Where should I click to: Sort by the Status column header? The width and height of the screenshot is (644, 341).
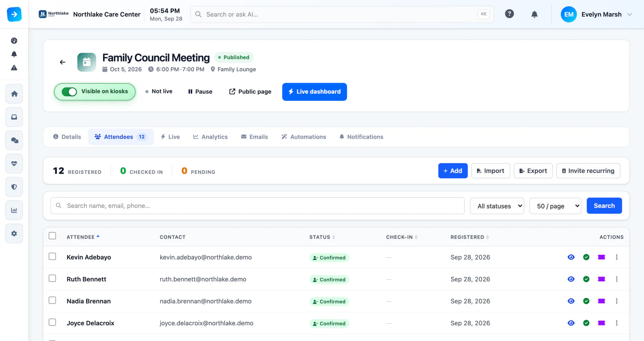point(322,237)
